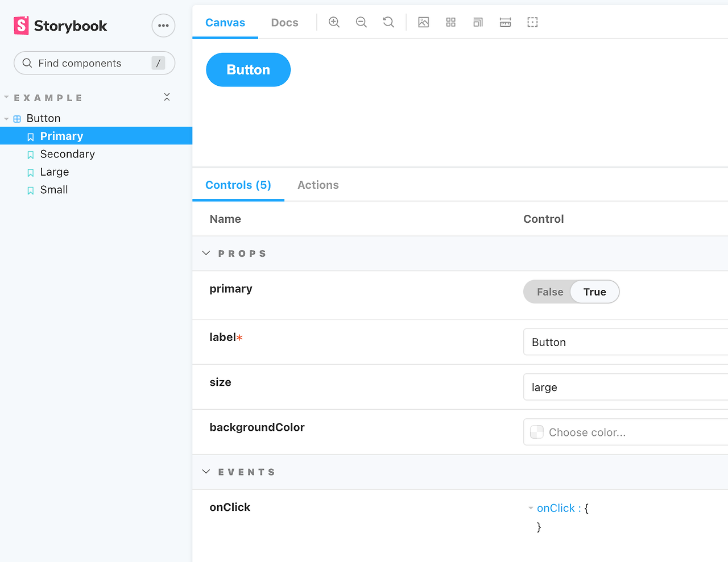728x562 pixels.
Task: Open the viewport size selector icon
Action: pyautogui.click(x=478, y=22)
